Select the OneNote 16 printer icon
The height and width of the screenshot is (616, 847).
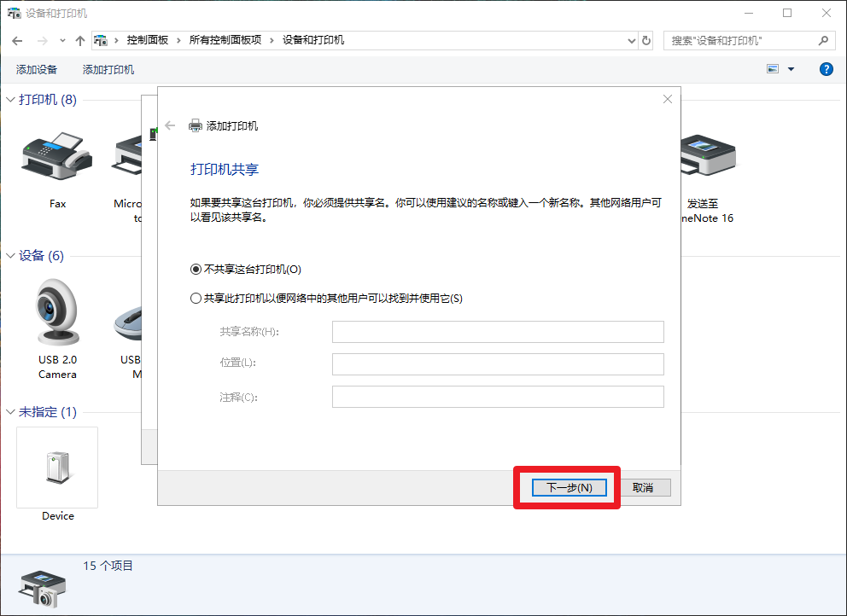pyautogui.click(x=707, y=158)
